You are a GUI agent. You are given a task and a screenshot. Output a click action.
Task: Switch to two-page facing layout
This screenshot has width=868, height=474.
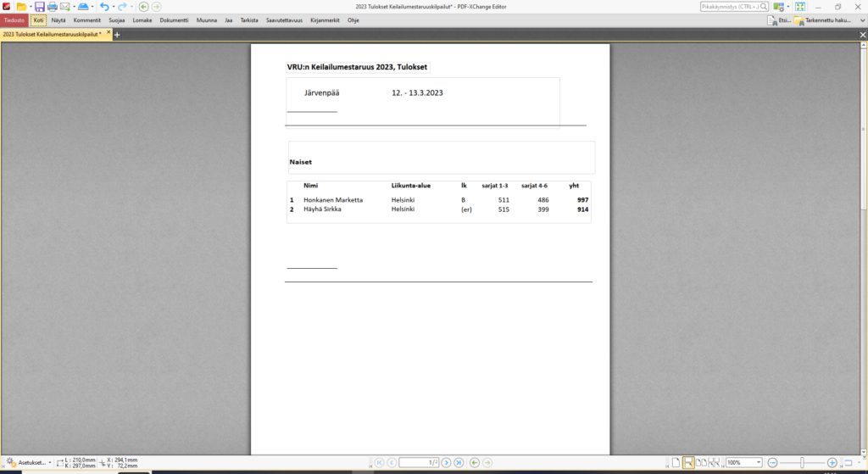pyautogui.click(x=702, y=462)
